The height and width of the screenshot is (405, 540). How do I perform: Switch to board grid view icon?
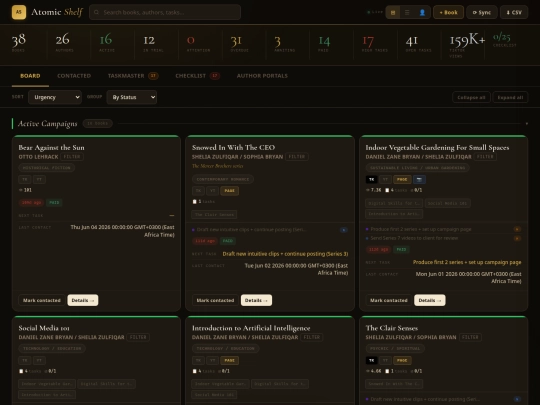click(393, 12)
